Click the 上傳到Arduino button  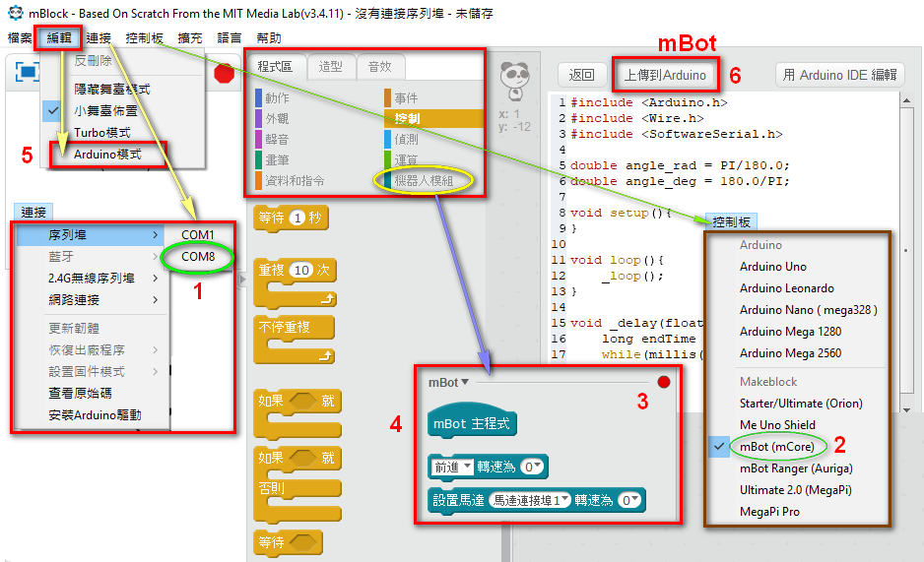(664, 75)
